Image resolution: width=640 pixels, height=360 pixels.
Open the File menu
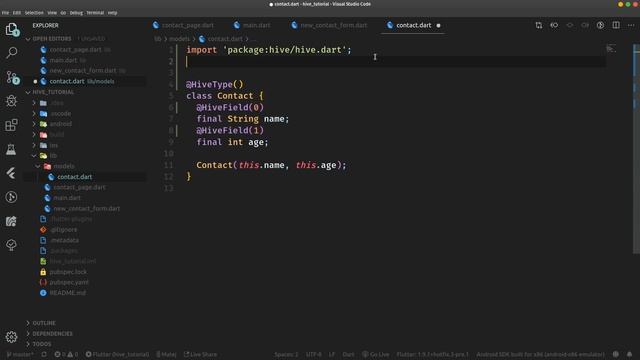[x=5, y=13]
